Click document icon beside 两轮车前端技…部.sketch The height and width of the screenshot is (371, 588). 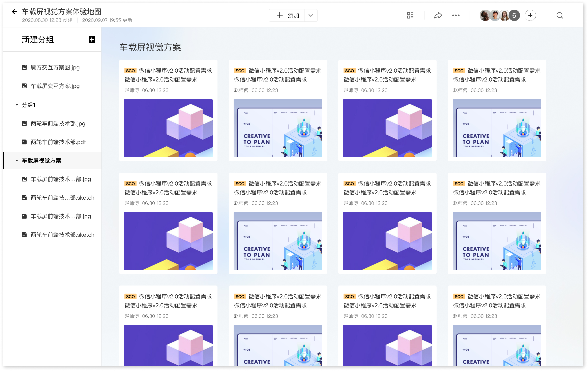(24, 198)
